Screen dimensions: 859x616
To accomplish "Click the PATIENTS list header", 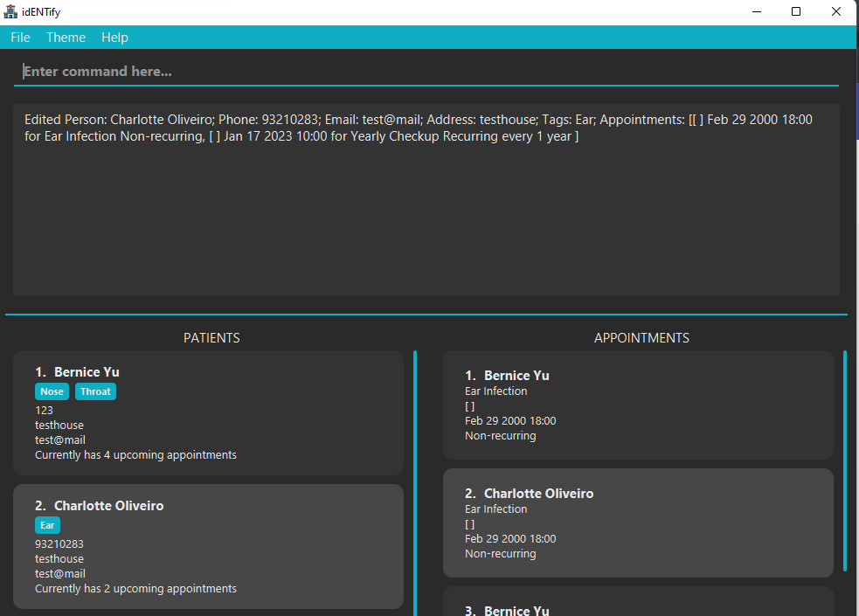I will point(211,338).
